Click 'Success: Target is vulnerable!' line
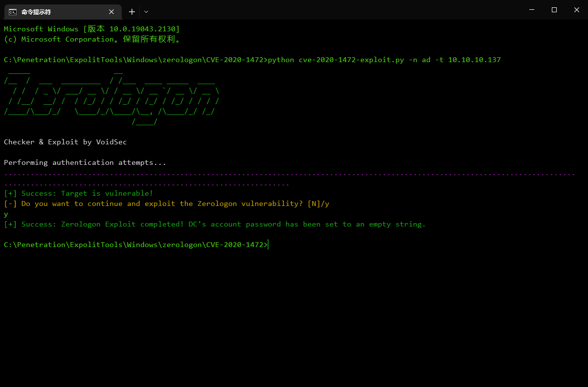Image resolution: width=588 pixels, height=387 pixels. 79,194
